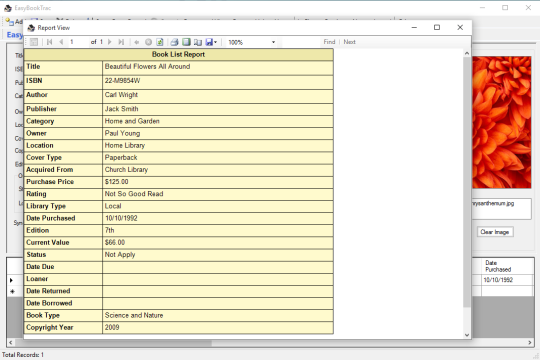This screenshot has width=540, height=360.
Task: Click the Date Due row label
Action: (x=40, y=267)
